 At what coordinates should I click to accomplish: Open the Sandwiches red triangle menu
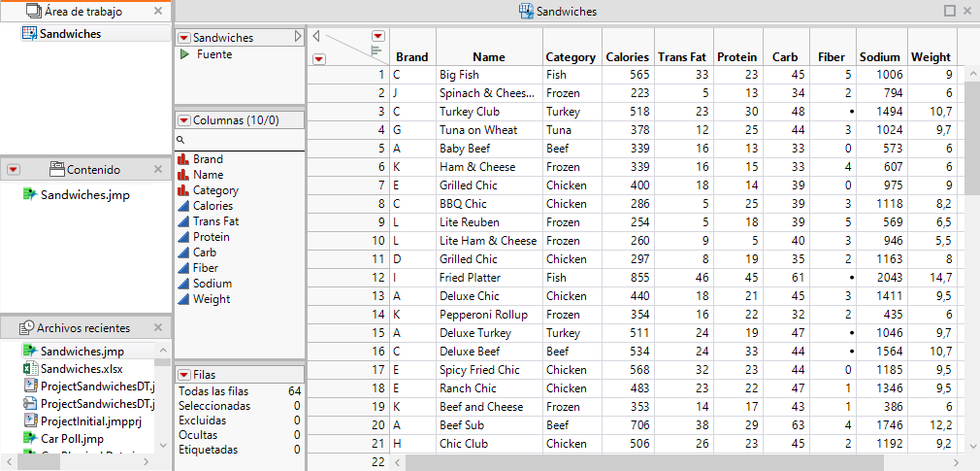184,38
